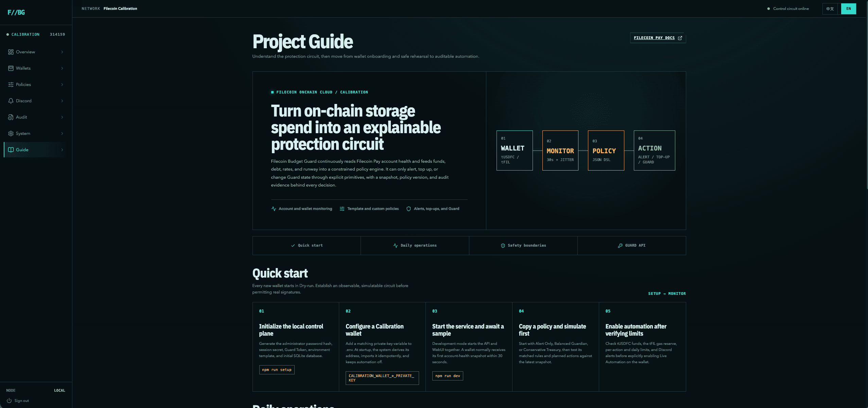Click the 03 POLICY circuit box
The image size is (868, 408).
pyautogui.click(x=606, y=150)
